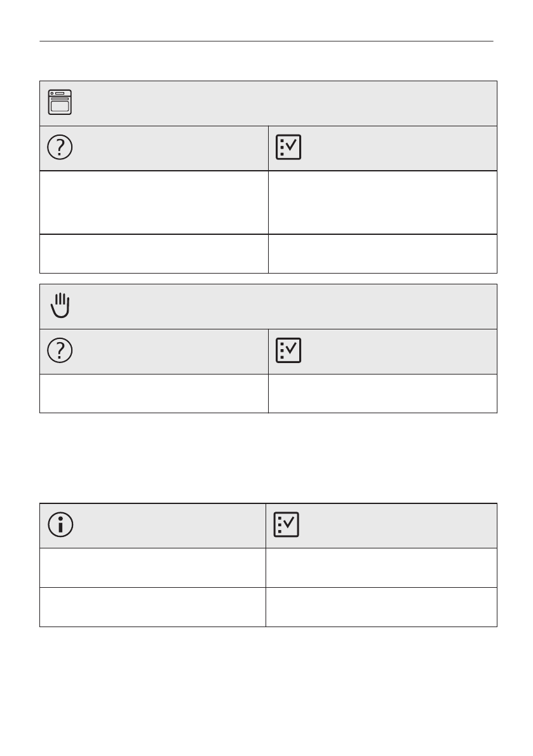Viewport: 533px width, 756px height.
Task: Click the circled information icon
Action: point(60,526)
